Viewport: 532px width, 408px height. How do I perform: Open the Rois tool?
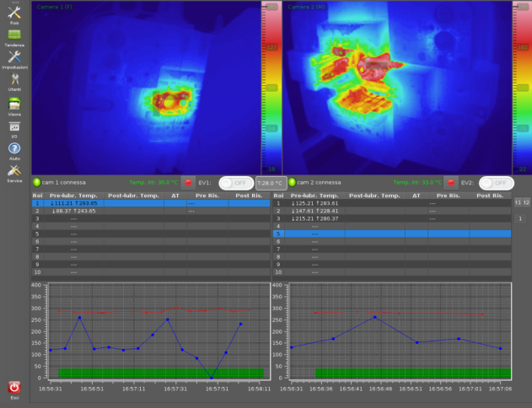14,13
